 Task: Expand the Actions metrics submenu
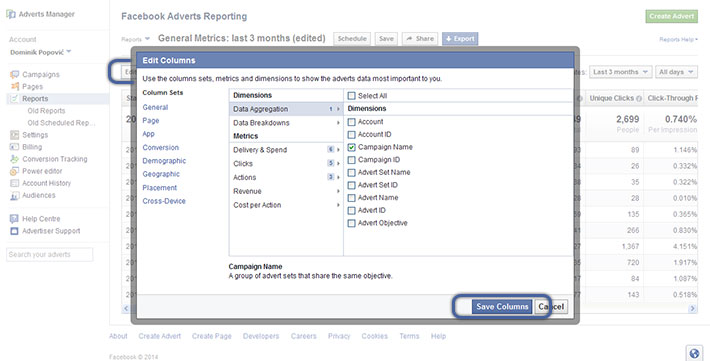[x=286, y=178]
